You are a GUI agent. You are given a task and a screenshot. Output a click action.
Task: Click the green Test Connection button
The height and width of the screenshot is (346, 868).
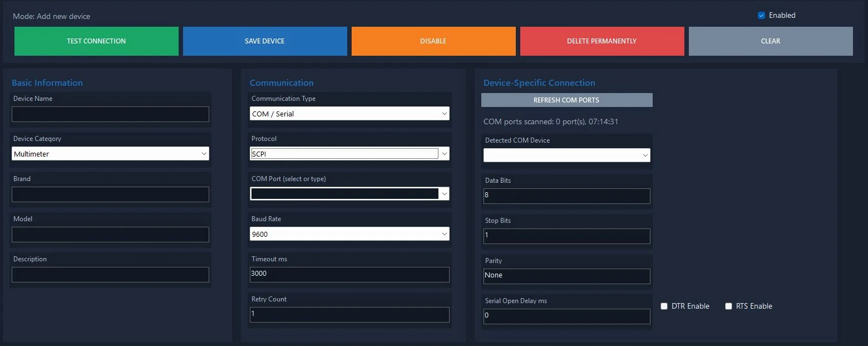[96, 41]
